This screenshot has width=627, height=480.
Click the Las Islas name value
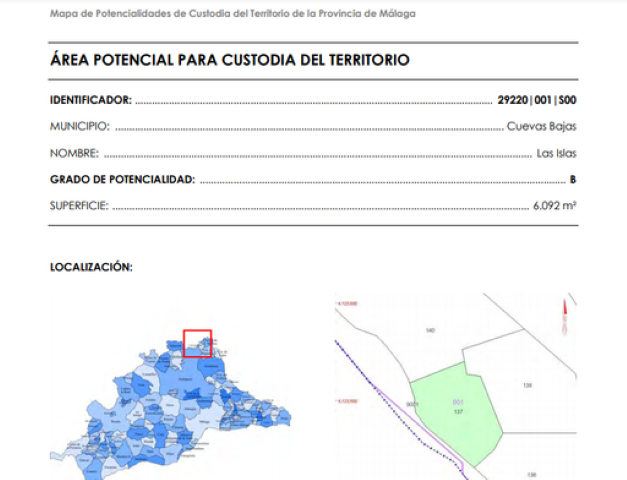click(x=557, y=153)
